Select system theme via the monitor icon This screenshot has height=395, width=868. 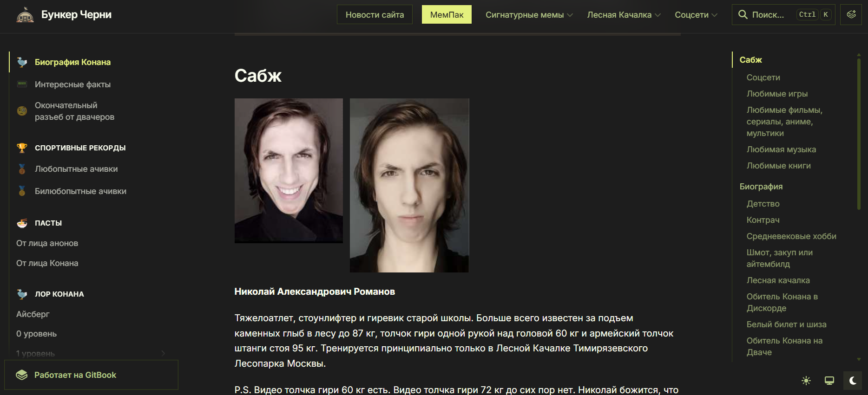coord(829,381)
